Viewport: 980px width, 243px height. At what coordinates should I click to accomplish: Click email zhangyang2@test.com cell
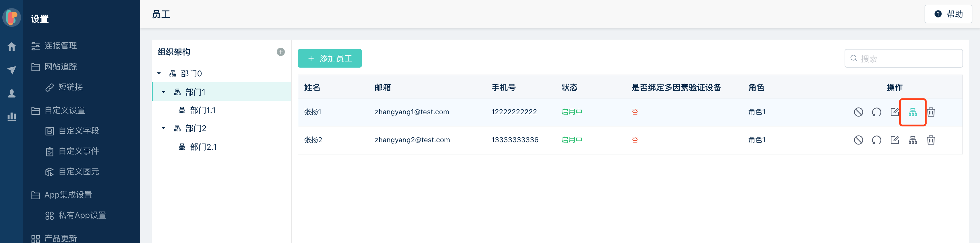pyautogui.click(x=412, y=140)
